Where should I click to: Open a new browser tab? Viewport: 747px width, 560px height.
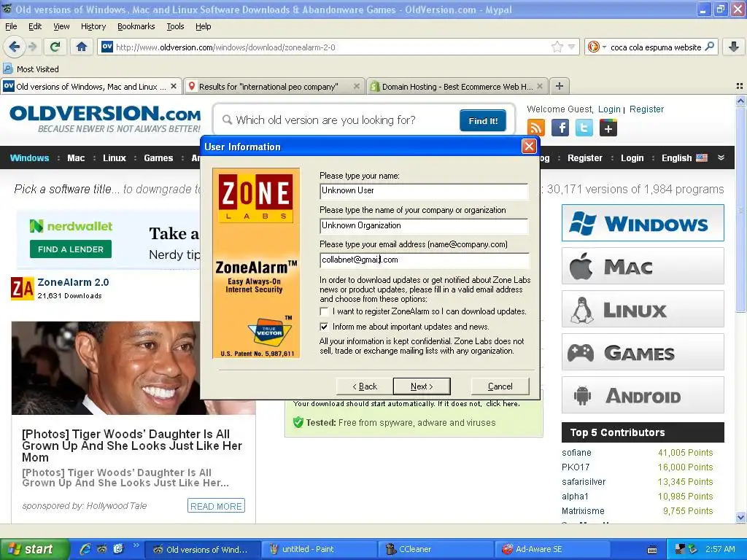[x=560, y=86]
